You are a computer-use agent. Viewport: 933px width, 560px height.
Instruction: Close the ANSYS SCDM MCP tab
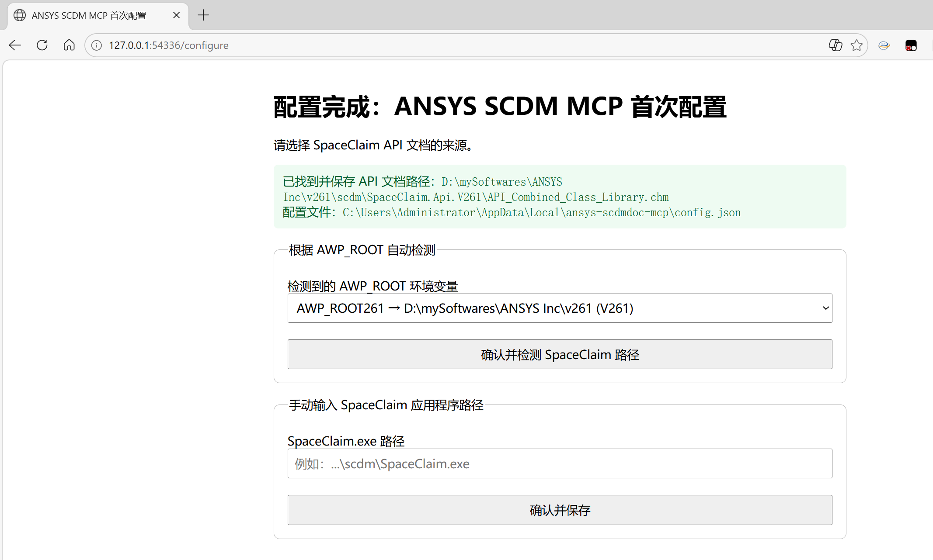(176, 15)
